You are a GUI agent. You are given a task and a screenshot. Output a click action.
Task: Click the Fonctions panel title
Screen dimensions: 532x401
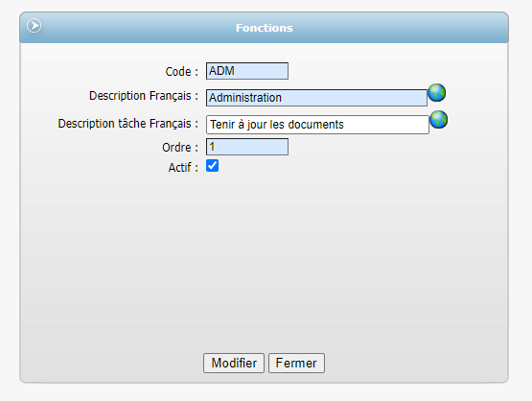click(x=265, y=28)
